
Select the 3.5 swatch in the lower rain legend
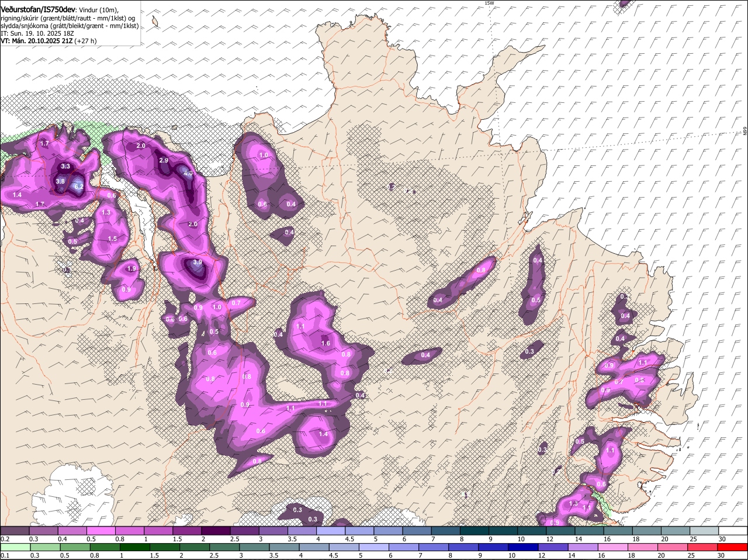point(284,548)
